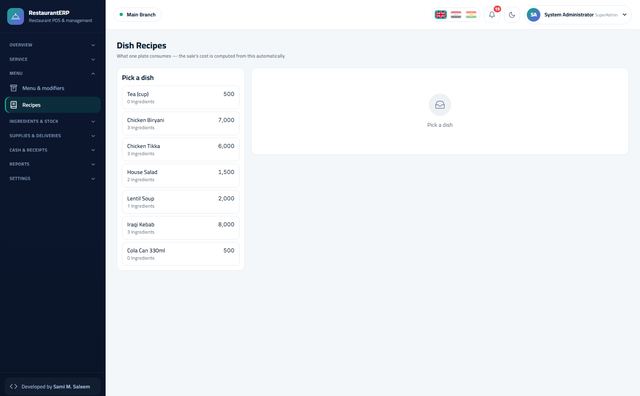
Task: Open notifications bell
Action: pyautogui.click(x=492, y=15)
